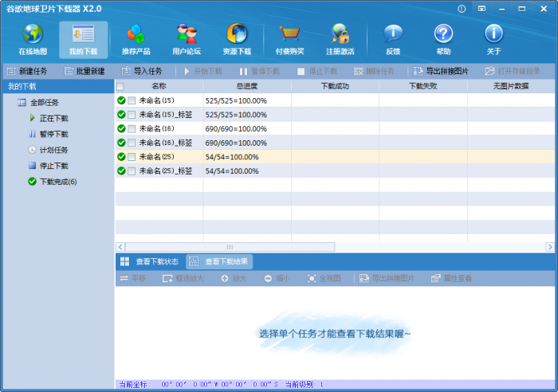Image resolution: width=558 pixels, height=392 pixels.
Task: Switch to 查看下载结果 tab
Action: coord(219,261)
